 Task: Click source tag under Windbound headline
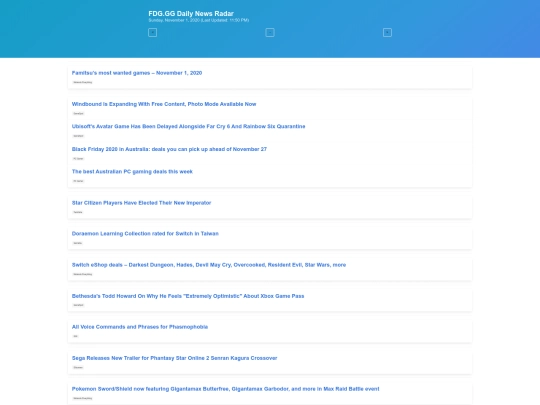79,113
